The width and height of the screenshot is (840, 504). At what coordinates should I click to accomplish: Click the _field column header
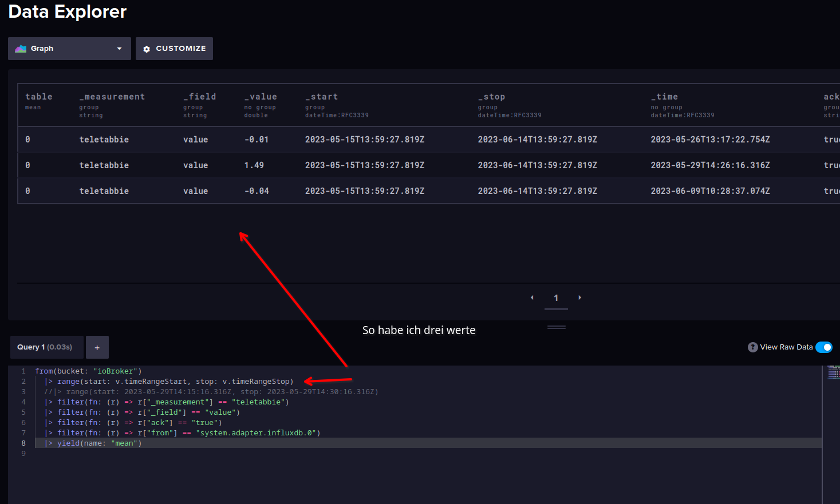200,97
